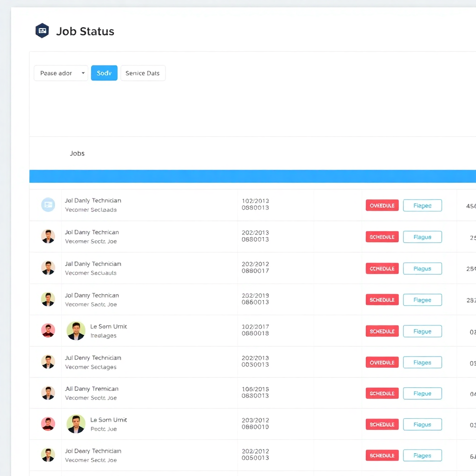Screen dimensions: 476x476
Task: Open the Jul Denry Technician job entry
Action: click(x=93, y=358)
